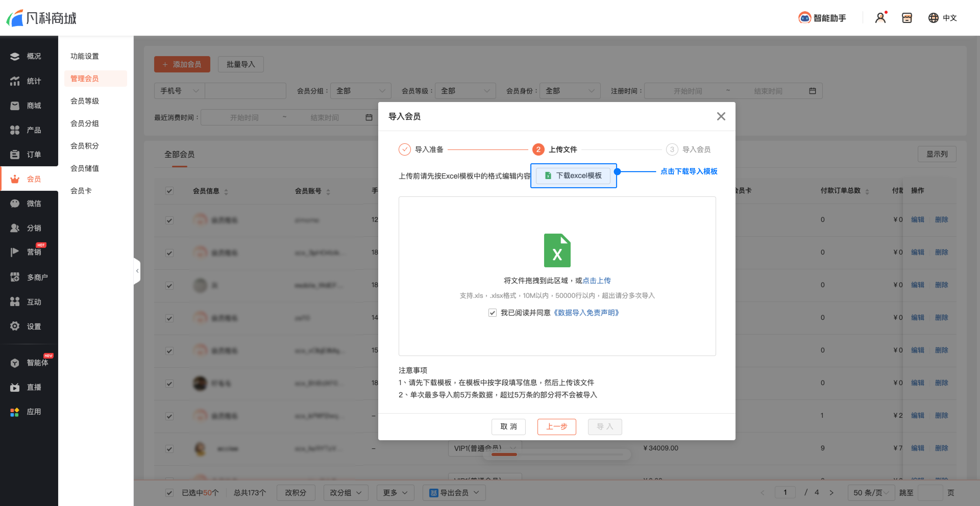Click the user profile icon in header
The image size is (980, 506).
(880, 18)
